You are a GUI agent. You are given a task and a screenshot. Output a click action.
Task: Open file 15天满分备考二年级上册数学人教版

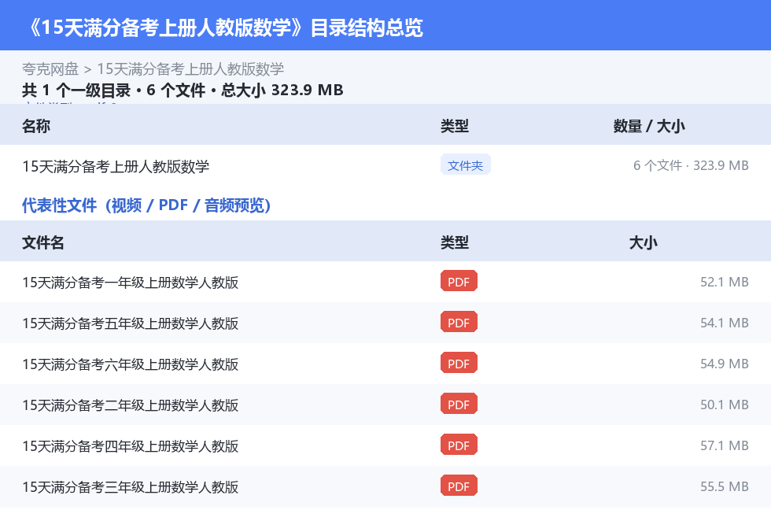click(x=131, y=405)
